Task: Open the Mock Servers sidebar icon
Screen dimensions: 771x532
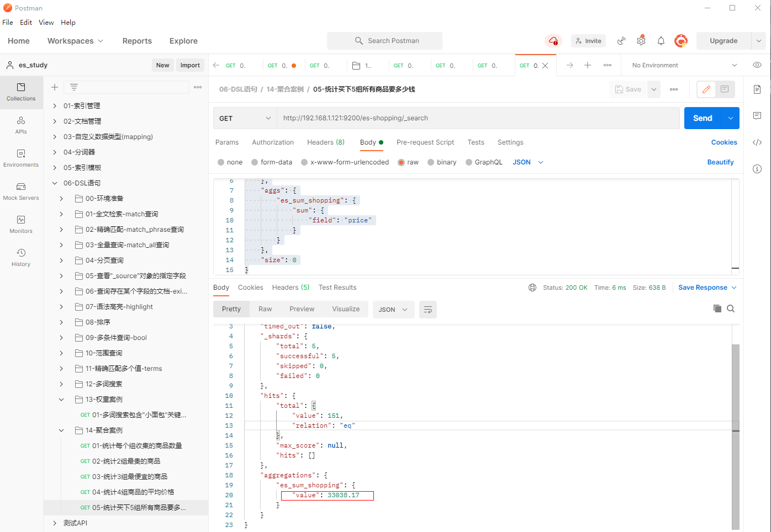Action: pyautogui.click(x=21, y=191)
